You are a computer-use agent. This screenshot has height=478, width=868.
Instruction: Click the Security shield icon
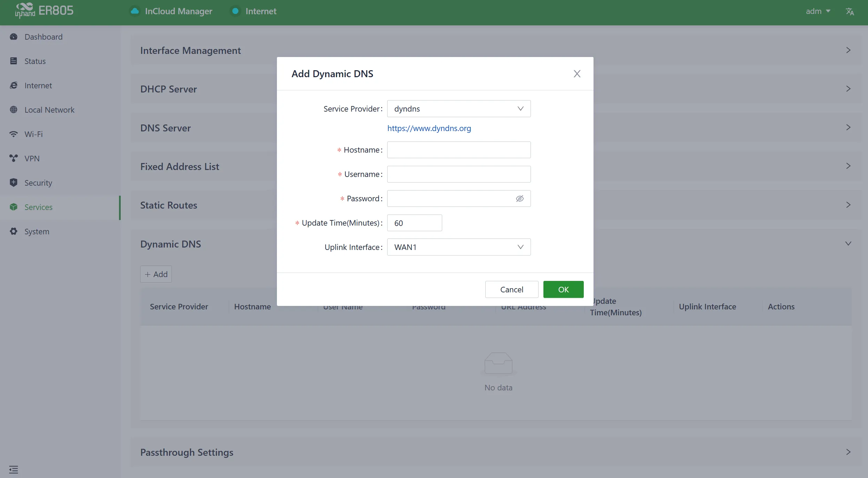(x=14, y=183)
